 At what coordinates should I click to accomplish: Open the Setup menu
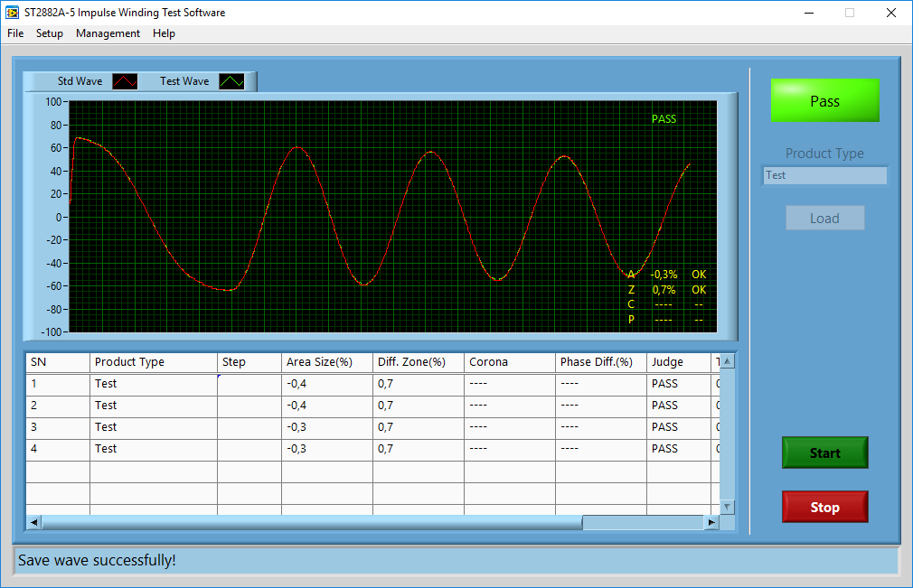coord(50,33)
